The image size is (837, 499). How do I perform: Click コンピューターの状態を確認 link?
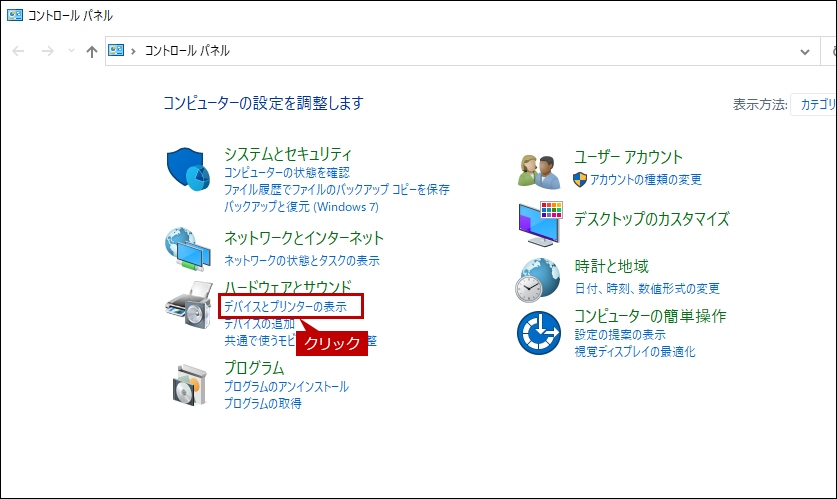click(x=287, y=172)
